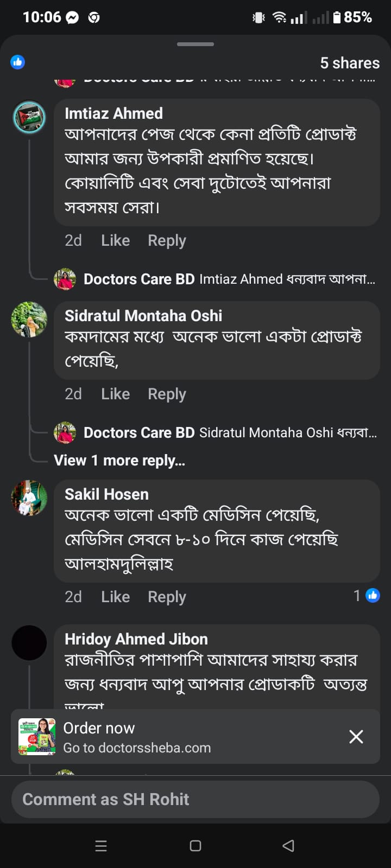The height and width of the screenshot is (868, 391).
Task: Tap the Order now doctorssheba.com banner
Action: coord(163,737)
